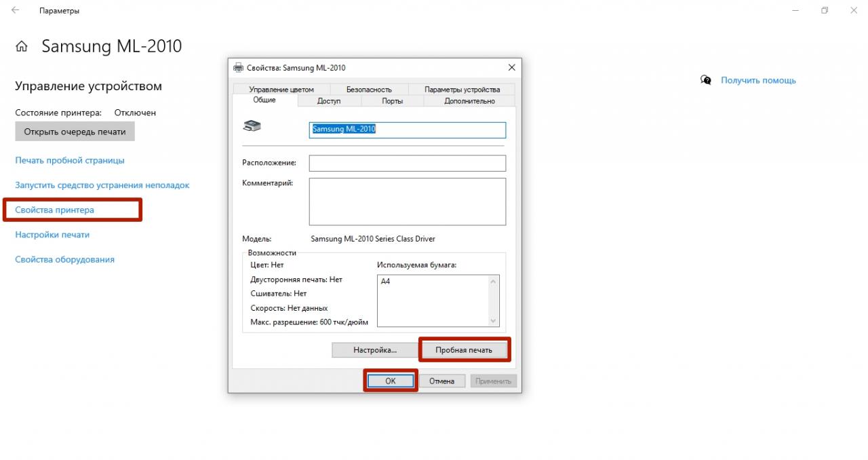Image resolution: width=868 pixels, height=460 pixels.
Task: Select the Дополнительно tab
Action: tap(469, 101)
